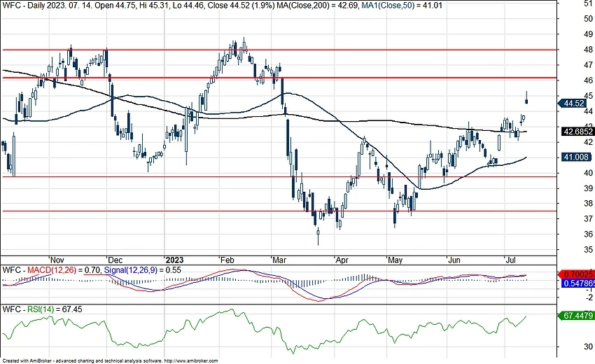Click the 2023 label on date axis

point(174,260)
